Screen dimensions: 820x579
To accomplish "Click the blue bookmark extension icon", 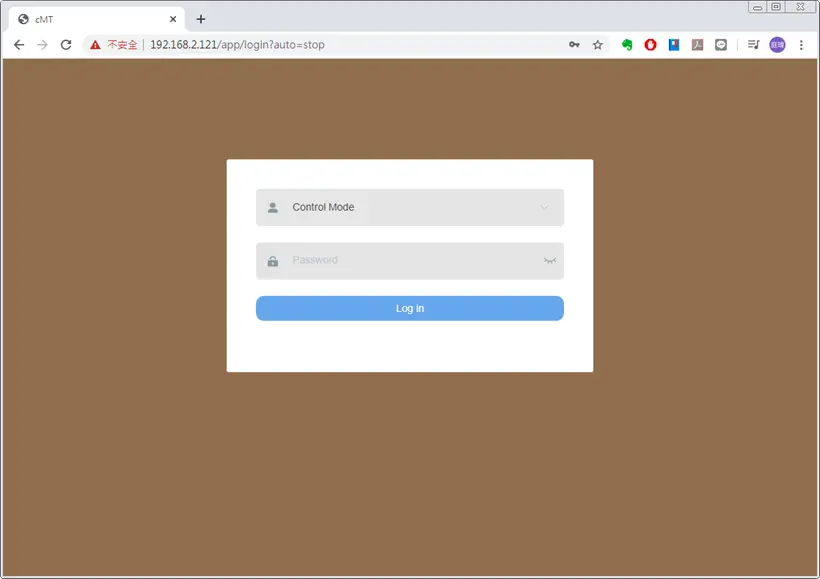I will [x=674, y=45].
